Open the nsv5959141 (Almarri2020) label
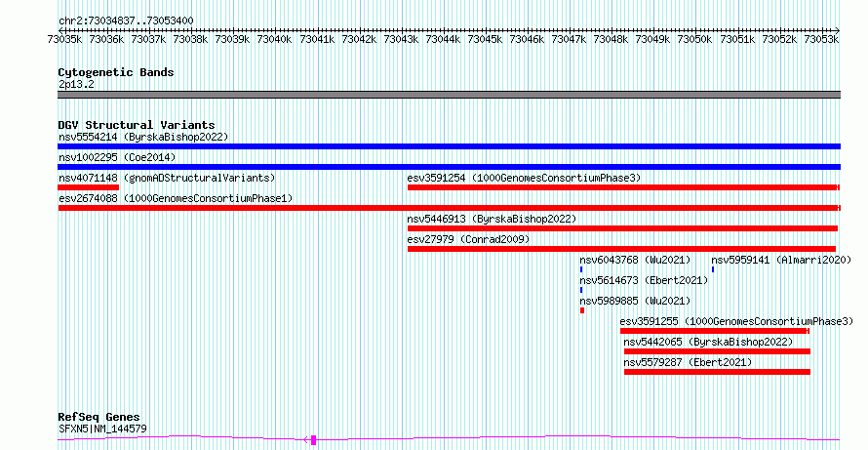 point(781,260)
